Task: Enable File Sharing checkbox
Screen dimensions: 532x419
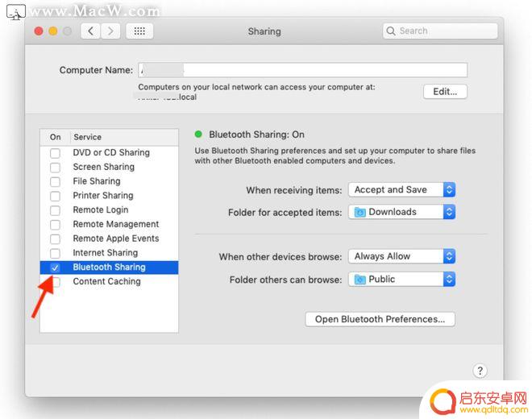Action: [x=55, y=181]
